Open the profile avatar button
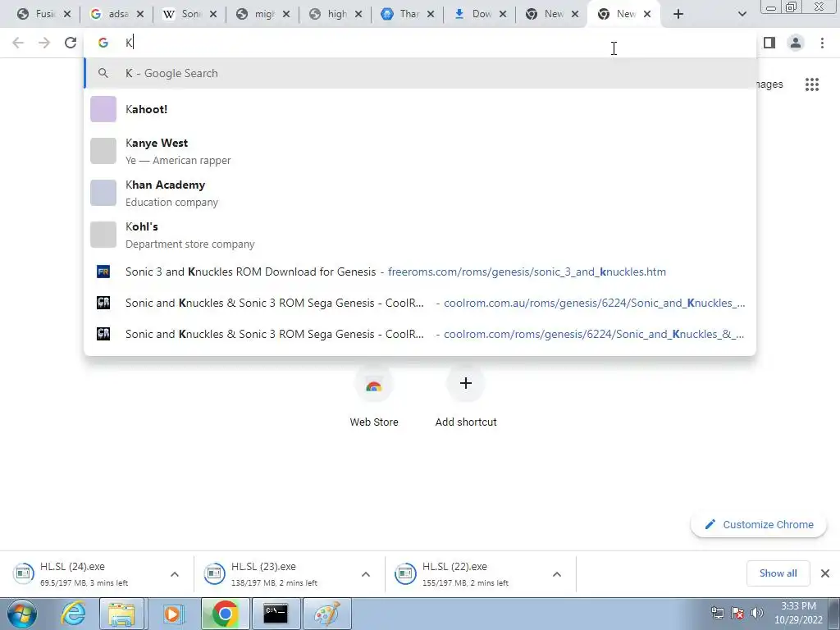This screenshot has height=630, width=840. pos(796,43)
